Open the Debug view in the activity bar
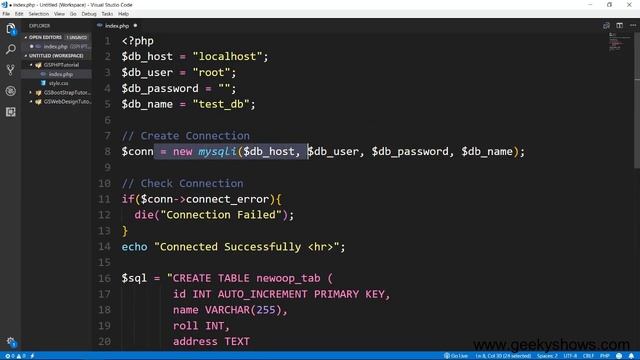 coord(11,91)
